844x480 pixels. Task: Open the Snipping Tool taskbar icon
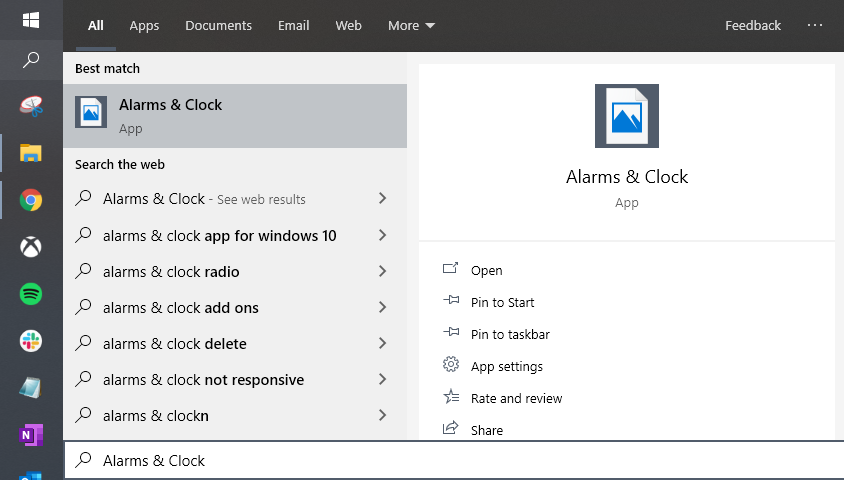(x=31, y=106)
